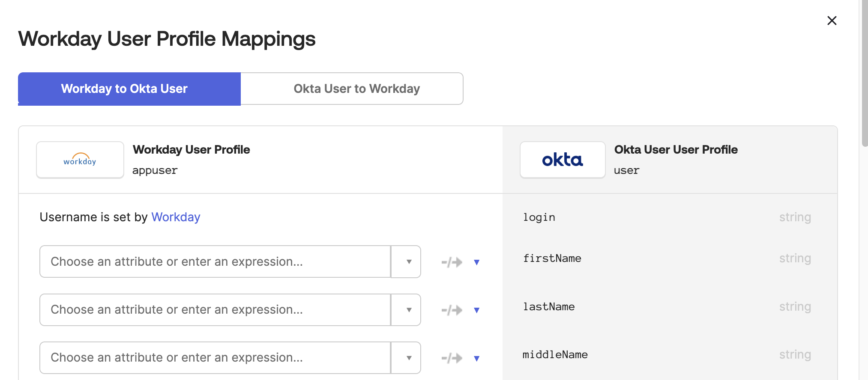Image resolution: width=868 pixels, height=380 pixels.
Task: Expand the firstName mapping options blue triangle
Action: [x=476, y=262]
